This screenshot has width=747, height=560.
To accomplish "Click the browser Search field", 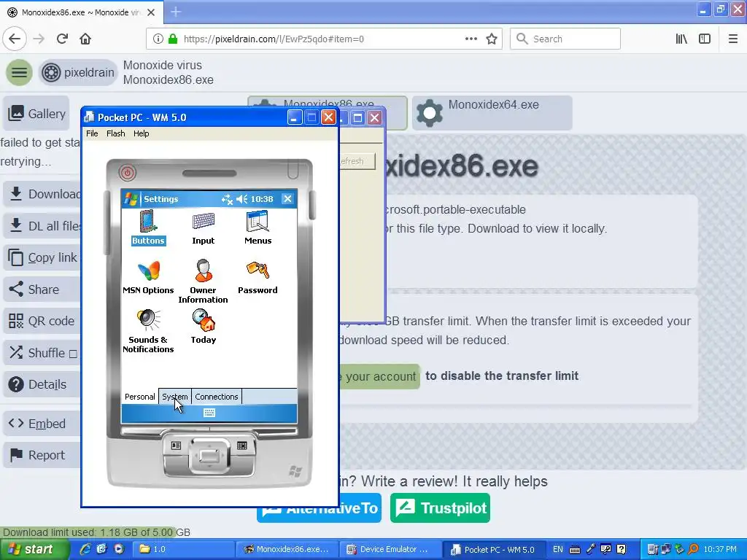I will tap(565, 39).
